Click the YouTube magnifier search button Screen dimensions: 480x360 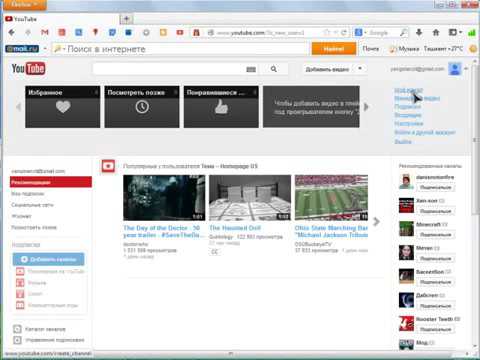274,69
